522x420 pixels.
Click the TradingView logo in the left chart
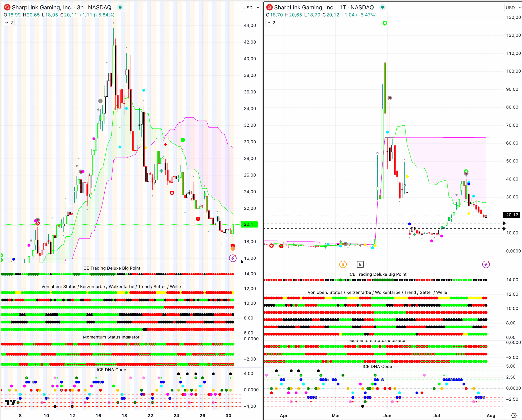click(x=10, y=403)
